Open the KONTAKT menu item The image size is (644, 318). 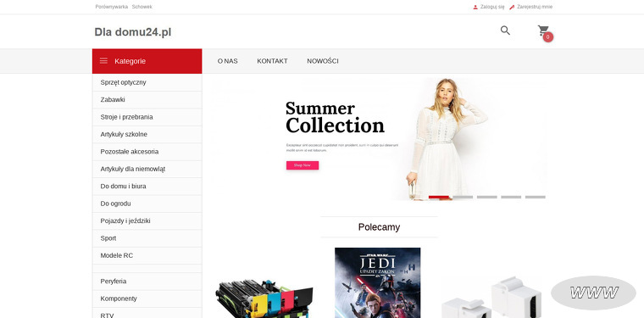coord(272,61)
